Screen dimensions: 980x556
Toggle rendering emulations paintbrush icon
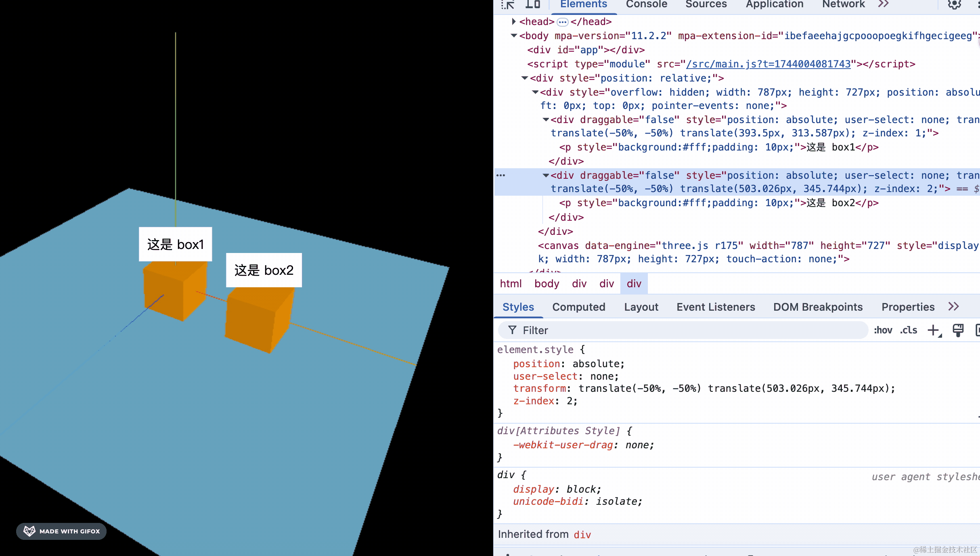coord(958,330)
